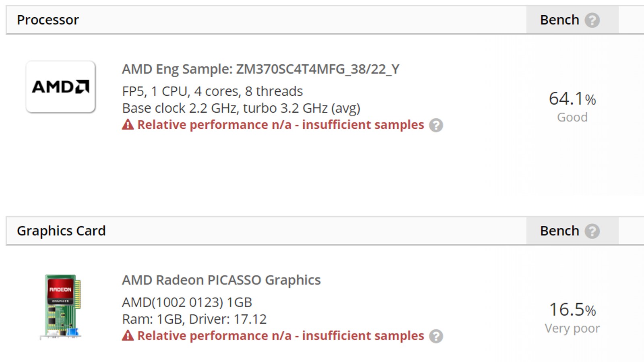The image size is (644, 362).
Task: Click the warning triangle beside processor performance notice
Action: point(127,125)
